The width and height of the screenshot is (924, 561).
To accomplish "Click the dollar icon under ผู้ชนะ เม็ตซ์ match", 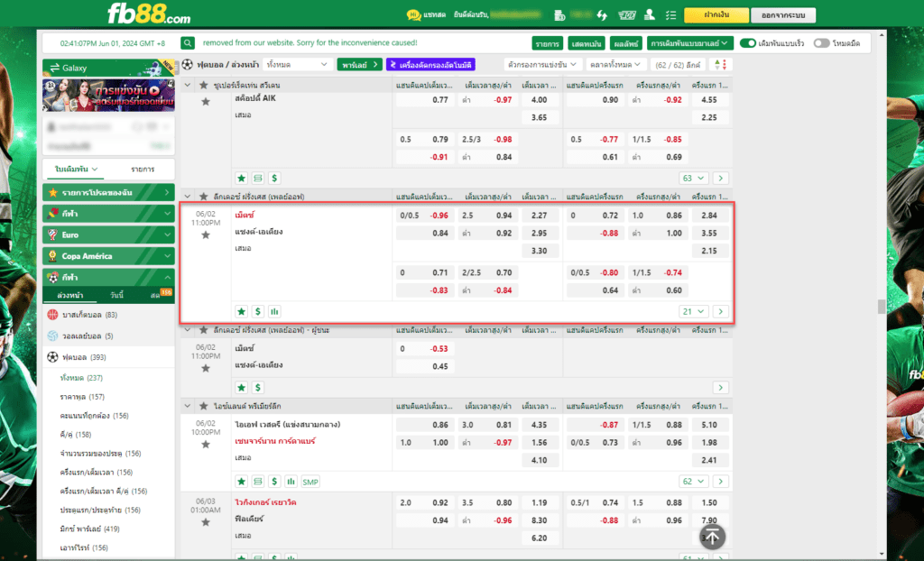I will pos(257,387).
